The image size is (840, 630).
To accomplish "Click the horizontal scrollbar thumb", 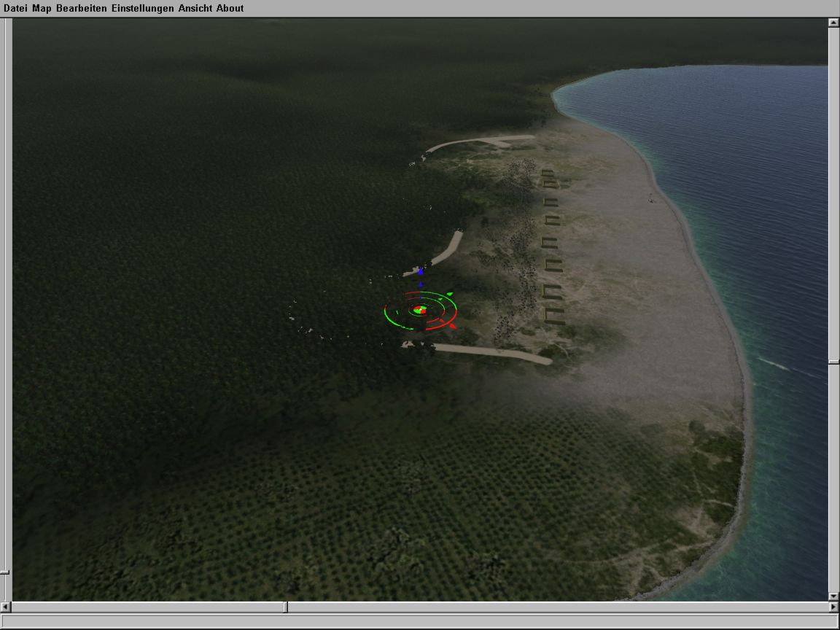I will click(x=285, y=607).
